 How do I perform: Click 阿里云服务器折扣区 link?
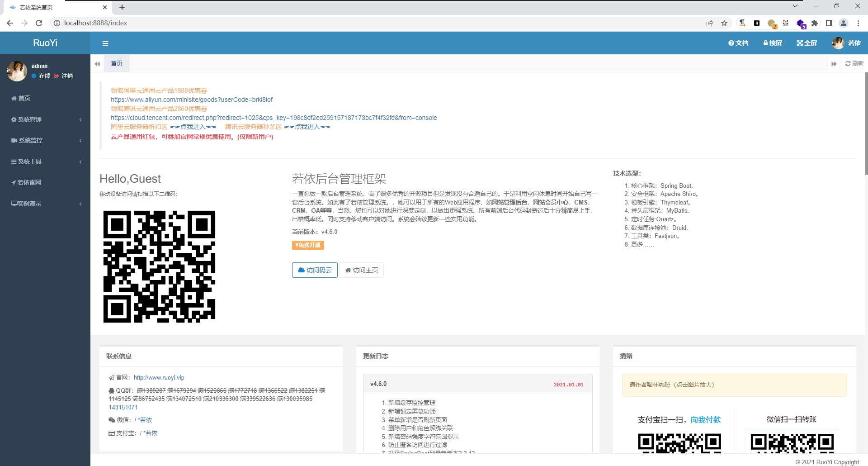(139, 127)
